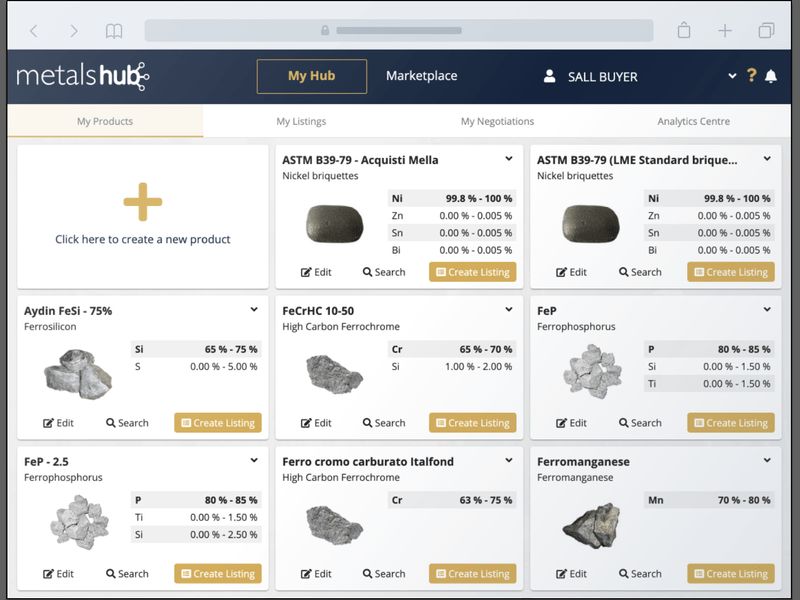
Task: Click the plus icon to create new product
Action: click(143, 202)
